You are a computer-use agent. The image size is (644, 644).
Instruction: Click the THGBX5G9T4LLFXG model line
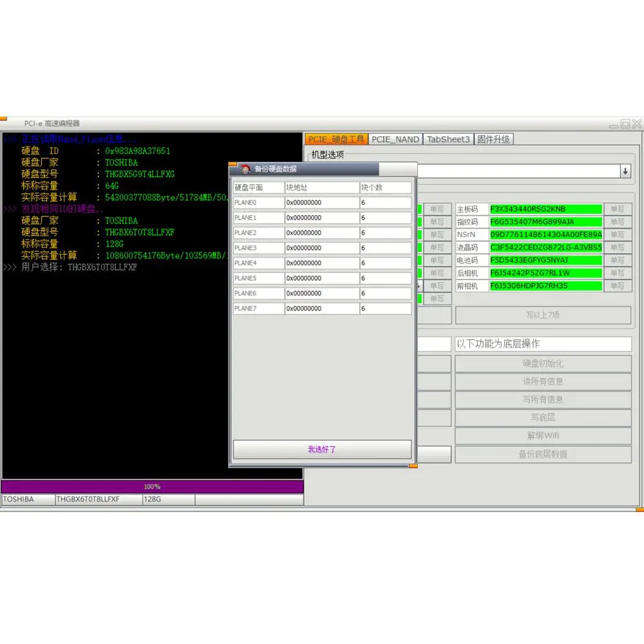(98, 174)
